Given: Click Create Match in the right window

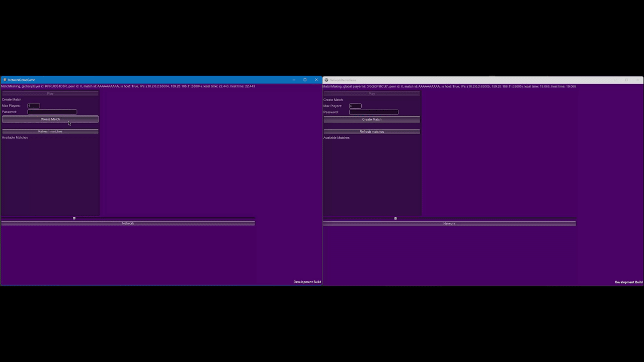Looking at the screenshot, I should pos(372,120).
